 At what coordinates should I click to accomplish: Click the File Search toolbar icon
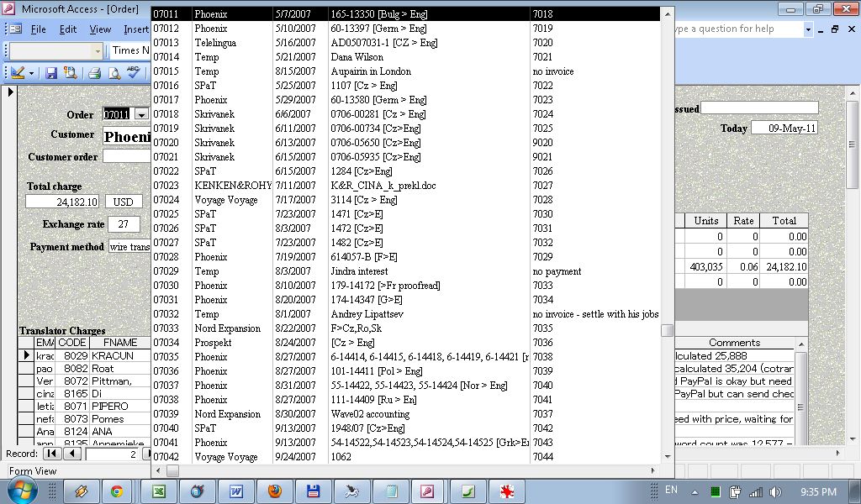[x=71, y=72]
